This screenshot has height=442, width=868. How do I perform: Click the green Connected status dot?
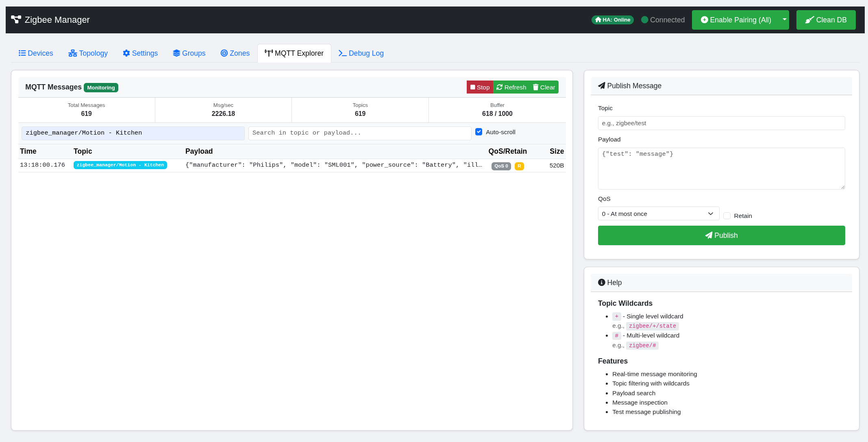(x=644, y=20)
